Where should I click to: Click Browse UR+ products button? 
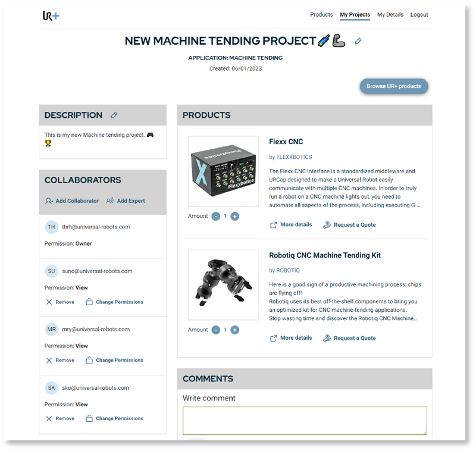[394, 86]
